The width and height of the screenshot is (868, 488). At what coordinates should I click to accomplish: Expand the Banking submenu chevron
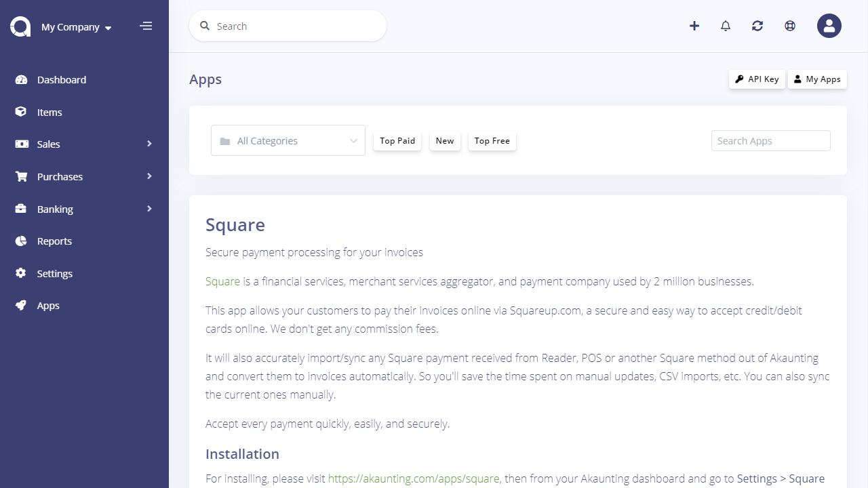pyautogui.click(x=149, y=209)
